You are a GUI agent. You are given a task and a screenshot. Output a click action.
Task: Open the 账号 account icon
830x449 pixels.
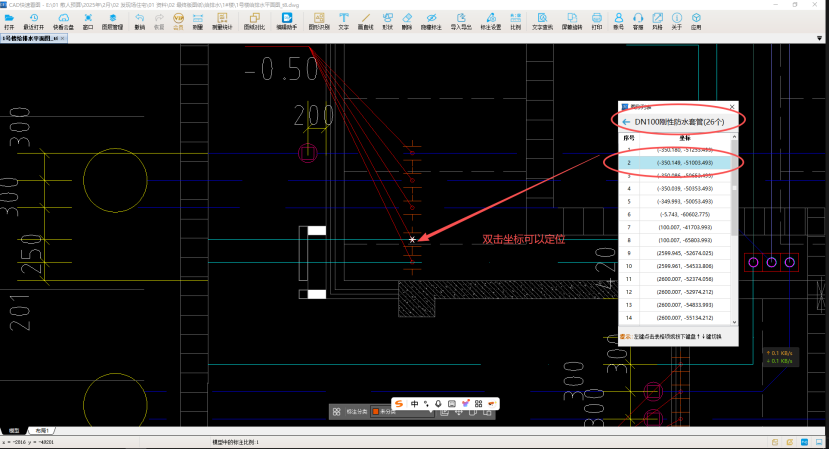click(618, 21)
